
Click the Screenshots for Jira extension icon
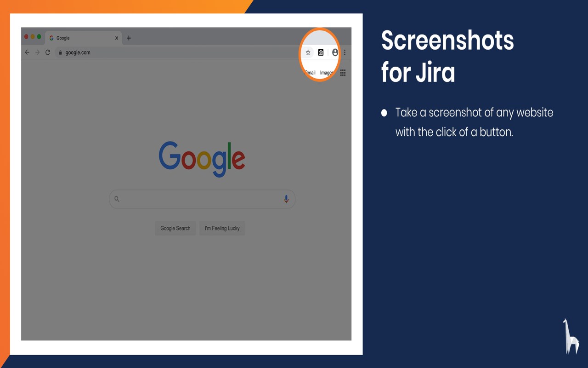[321, 52]
